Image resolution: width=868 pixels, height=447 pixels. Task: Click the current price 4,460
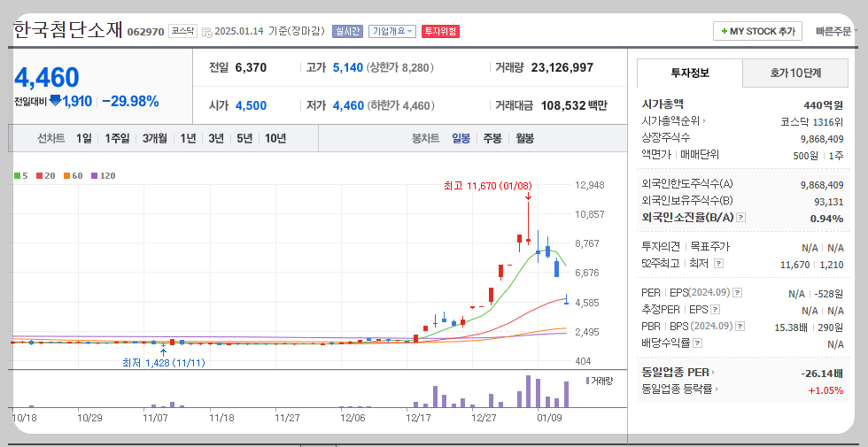[x=46, y=78]
